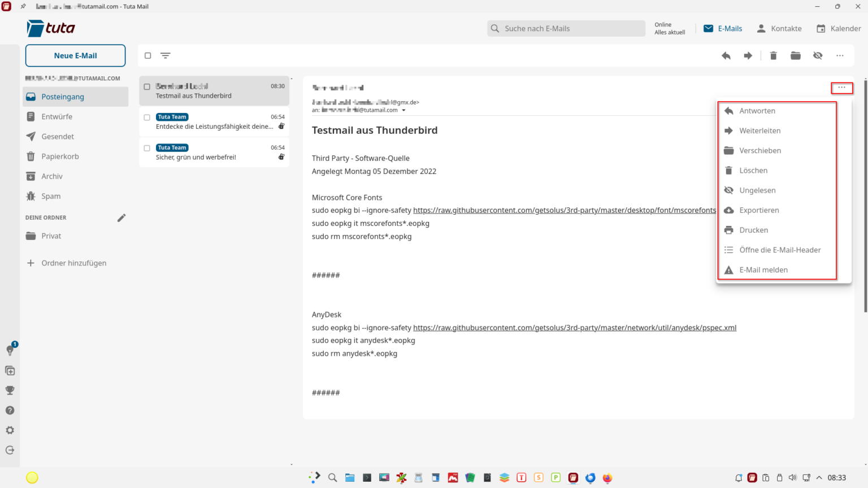868x488 pixels.
Task: Open the Papierkorb folder
Action: point(59,156)
